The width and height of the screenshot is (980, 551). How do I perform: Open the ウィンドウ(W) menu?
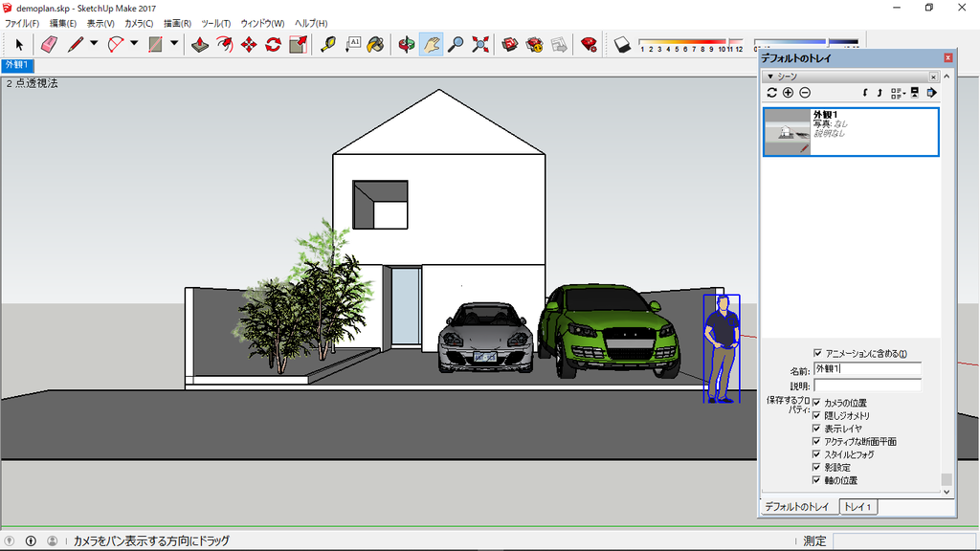click(262, 23)
